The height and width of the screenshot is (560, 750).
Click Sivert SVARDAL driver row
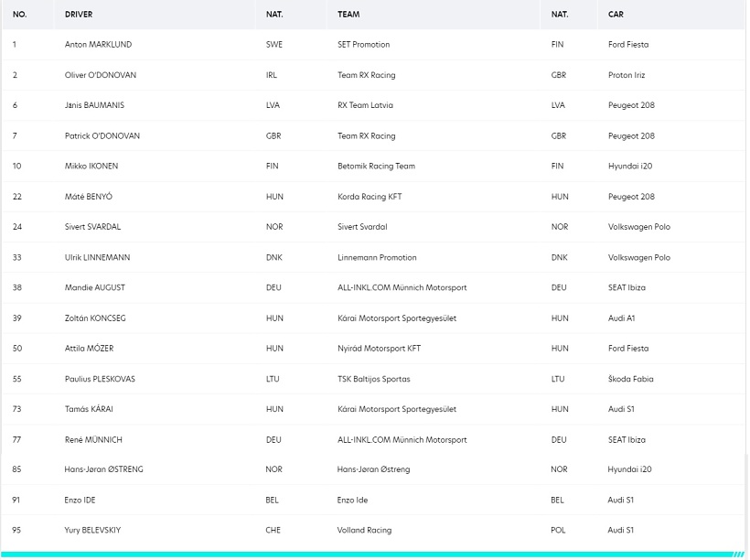pos(373,227)
